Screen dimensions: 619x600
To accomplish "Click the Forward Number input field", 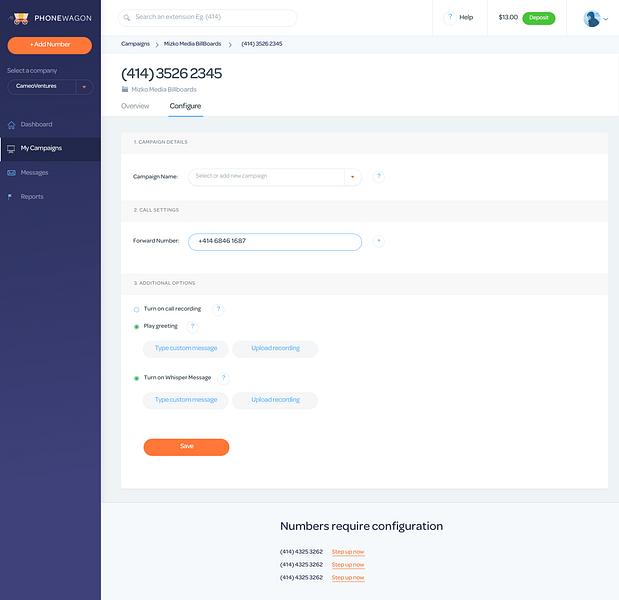I will (275, 242).
